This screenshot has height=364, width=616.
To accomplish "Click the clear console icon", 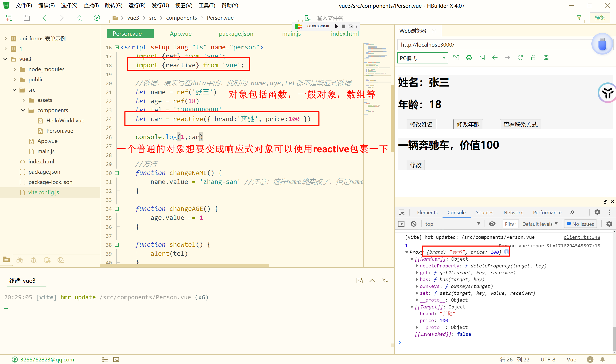I will 413,224.
